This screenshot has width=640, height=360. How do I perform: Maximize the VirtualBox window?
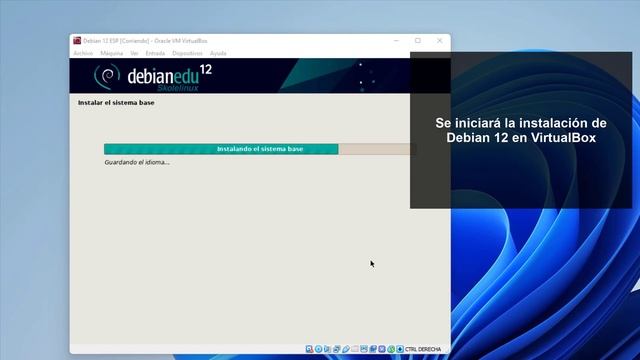point(418,40)
